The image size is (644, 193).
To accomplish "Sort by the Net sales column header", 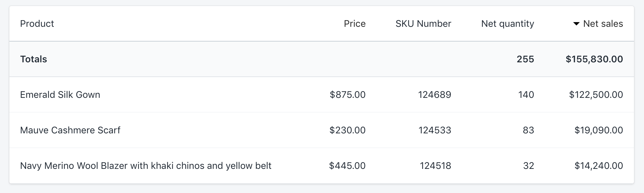I will [603, 24].
